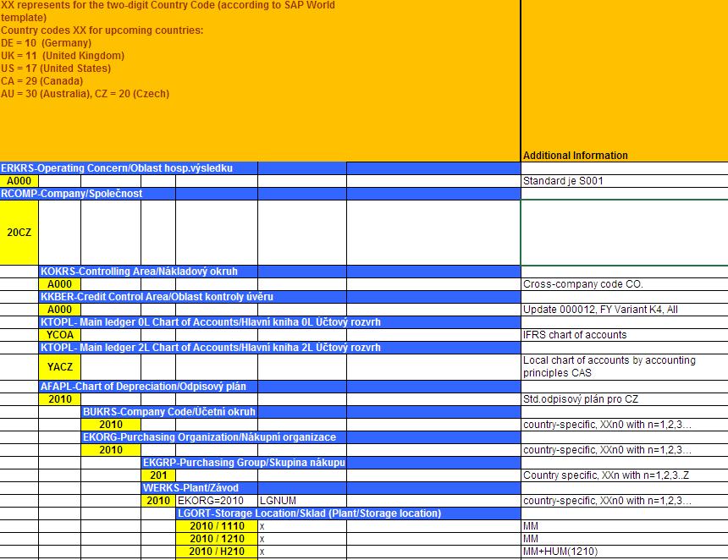Select the 2010 cell under BUKRS
Image resolution: width=728 pixels, height=560 pixels.
coord(111,425)
